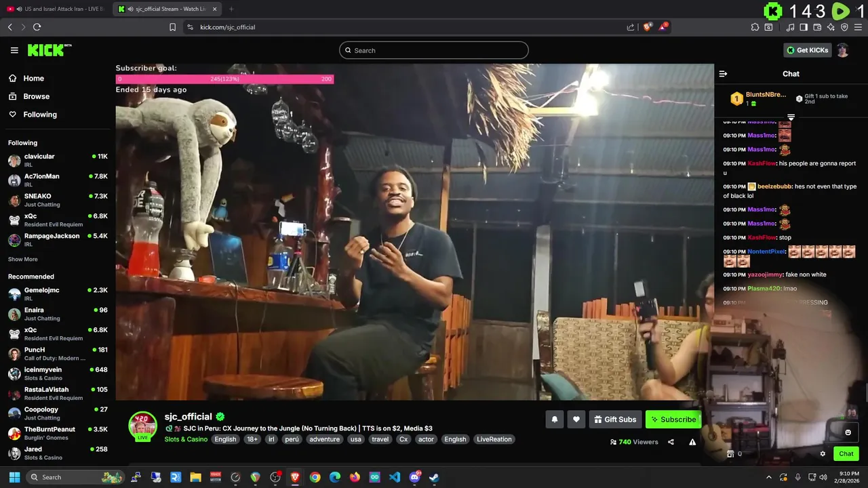Switch to US and Israel Attack Iran tab
868x488 pixels.
tap(56, 9)
